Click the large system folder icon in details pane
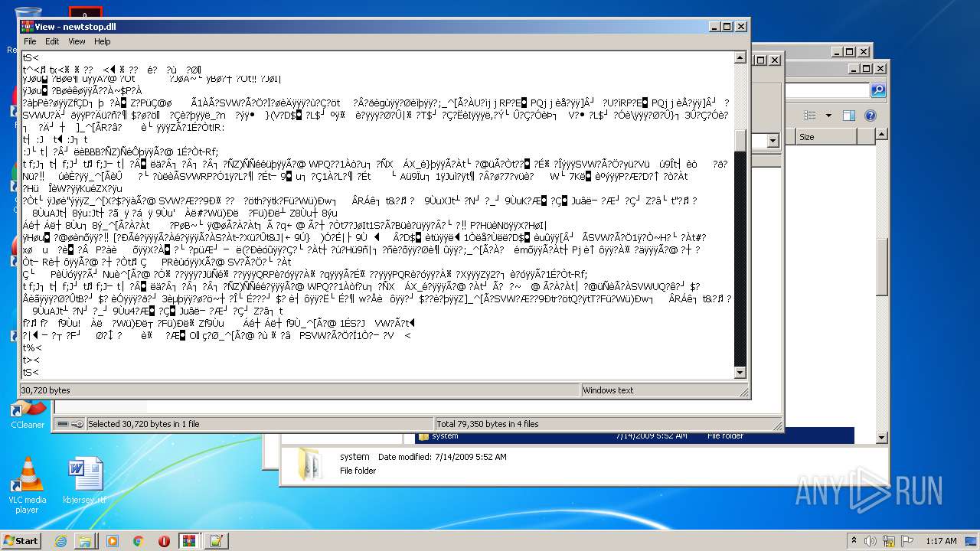 click(312, 463)
